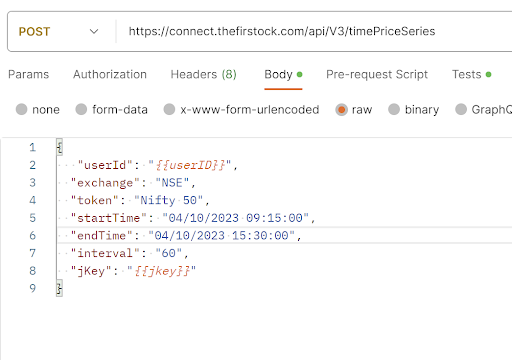
Task: Click the "endTime" key in editor
Action: click(101, 236)
